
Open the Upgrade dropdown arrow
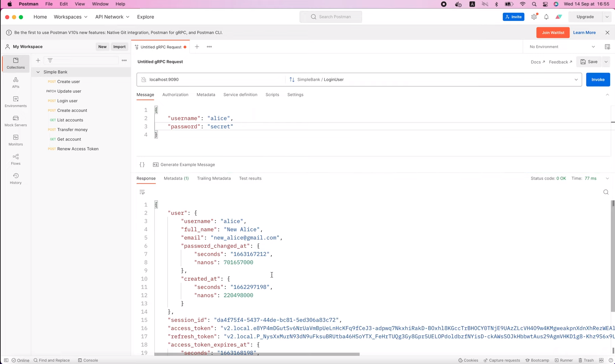pyautogui.click(x=607, y=17)
